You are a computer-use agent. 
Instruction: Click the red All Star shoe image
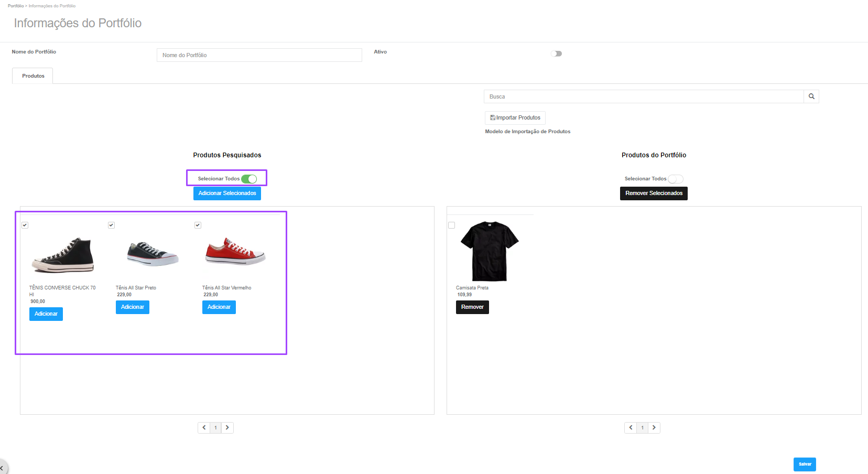(x=235, y=252)
